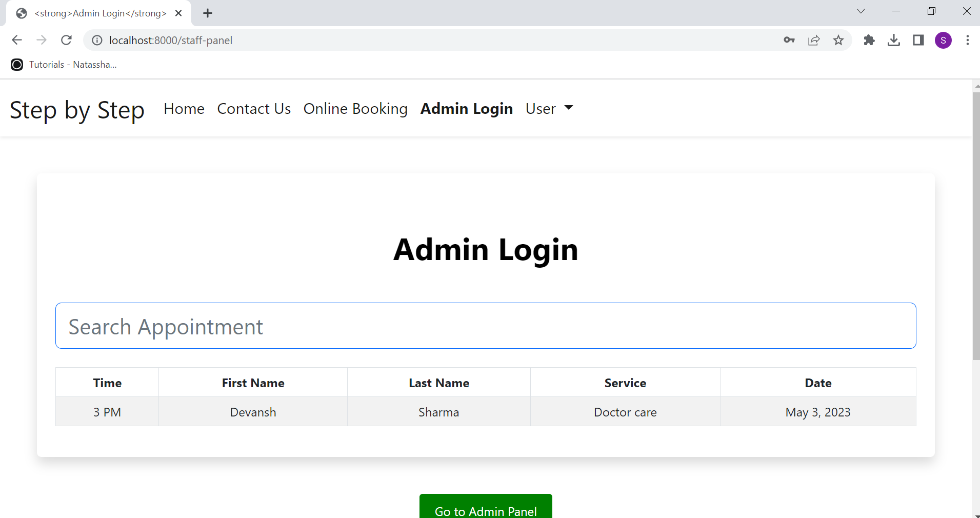The width and height of the screenshot is (980, 518).
Task: Open browser downloads
Action: coord(894,40)
